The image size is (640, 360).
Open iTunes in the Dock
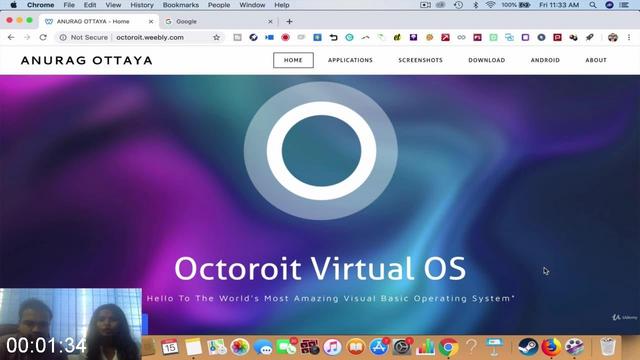(x=333, y=347)
